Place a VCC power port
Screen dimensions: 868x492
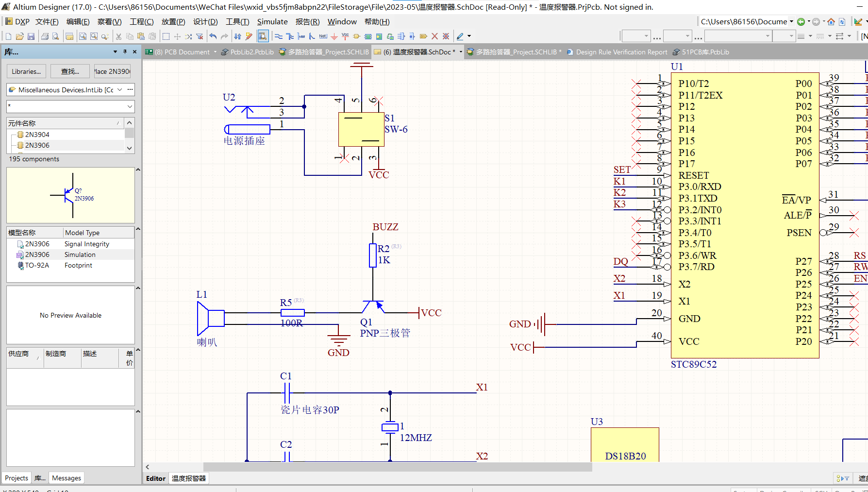coord(345,36)
